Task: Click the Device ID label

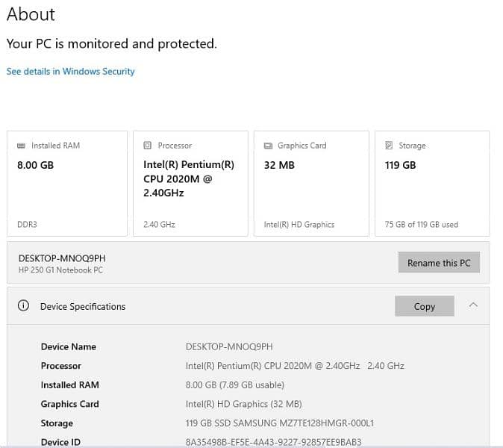Action: [60, 442]
